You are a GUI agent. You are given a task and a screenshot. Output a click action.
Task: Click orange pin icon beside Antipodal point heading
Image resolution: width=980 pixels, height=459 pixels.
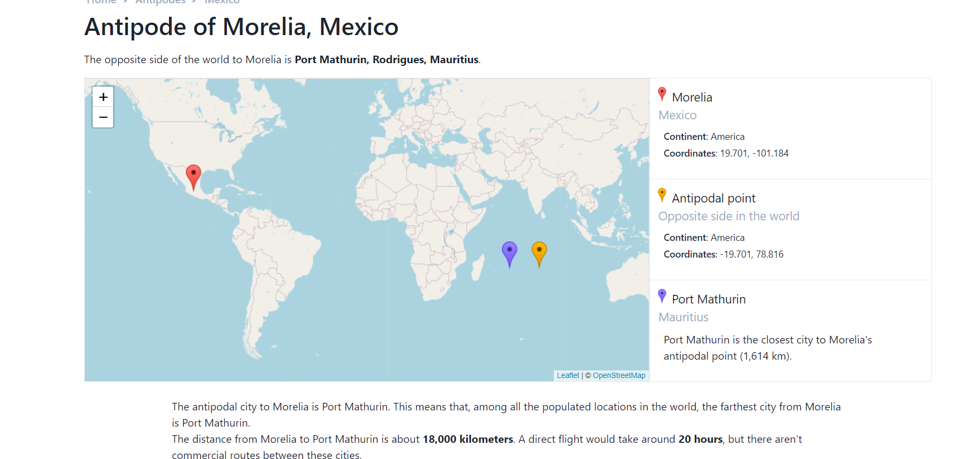pos(662,195)
